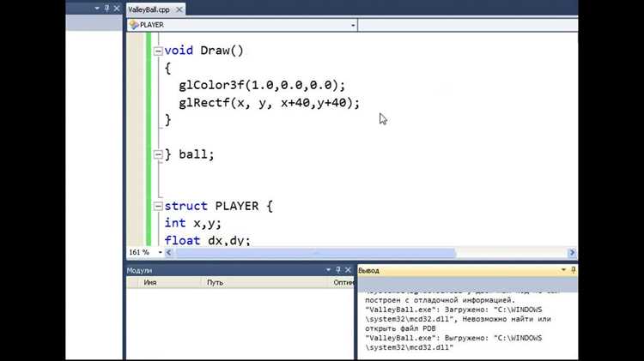This screenshot has height=361, width=644.
Task: Collapse the block ending with } ball;
Action: (x=158, y=154)
